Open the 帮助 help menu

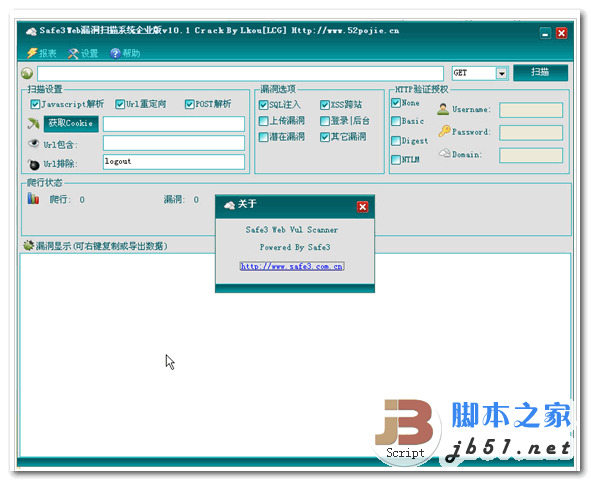point(125,53)
